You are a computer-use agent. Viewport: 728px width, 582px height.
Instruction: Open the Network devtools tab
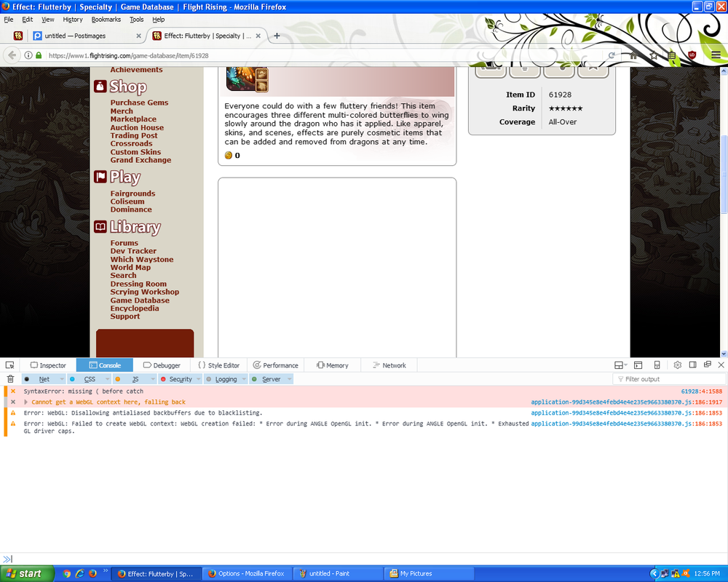(389, 365)
